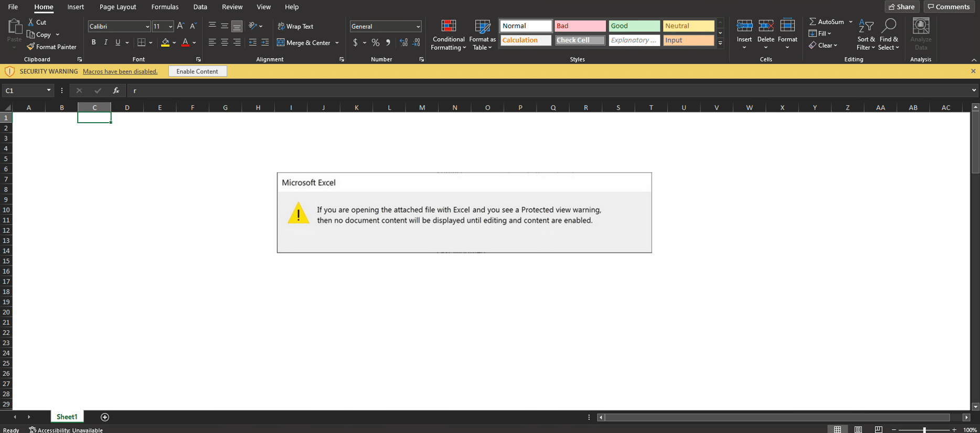Click the increase indent icon
This screenshot has width=980, height=433.
click(x=265, y=42)
